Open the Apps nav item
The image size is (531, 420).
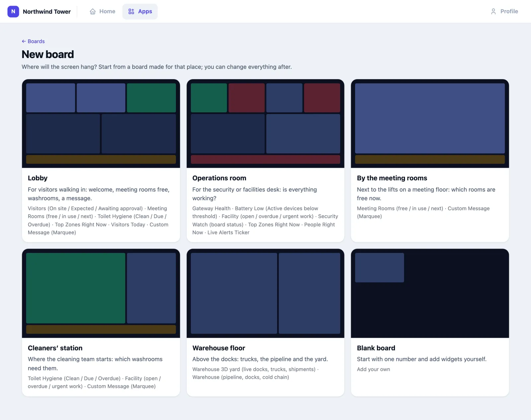pos(140,12)
